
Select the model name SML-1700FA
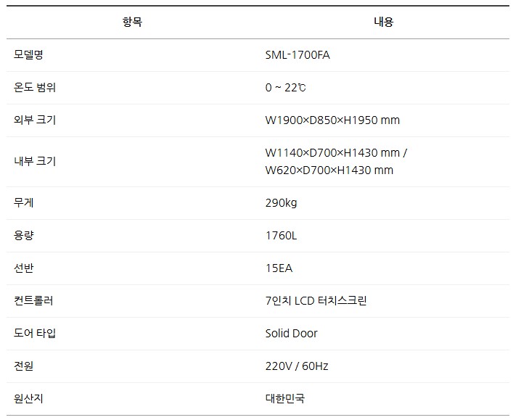tap(298, 55)
